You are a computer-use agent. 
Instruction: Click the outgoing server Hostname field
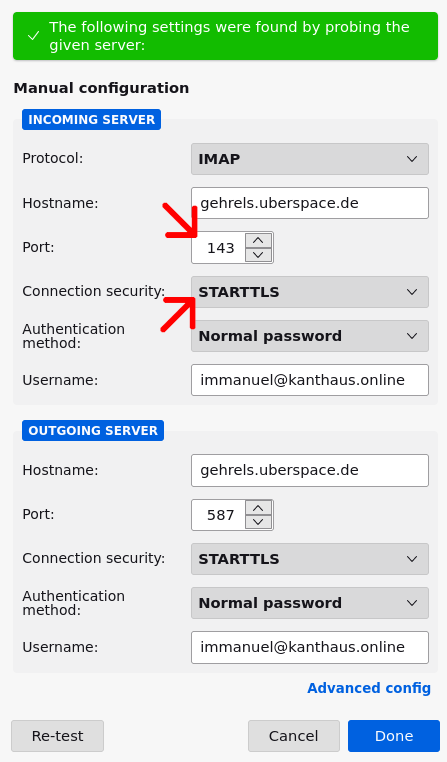pos(309,470)
